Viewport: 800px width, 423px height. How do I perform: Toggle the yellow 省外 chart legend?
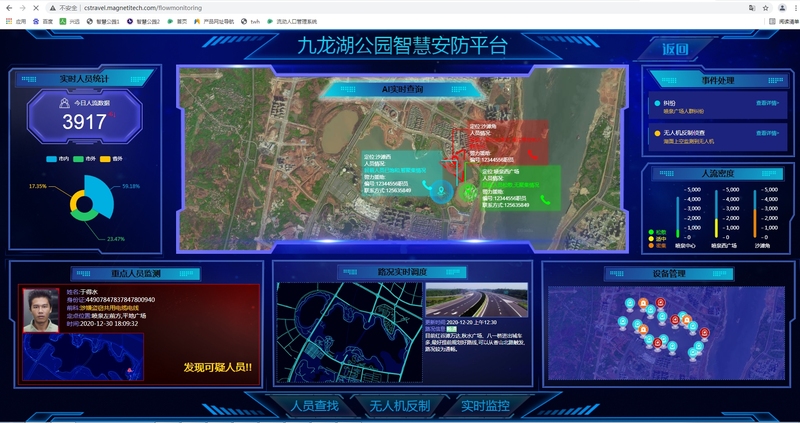pyautogui.click(x=111, y=159)
